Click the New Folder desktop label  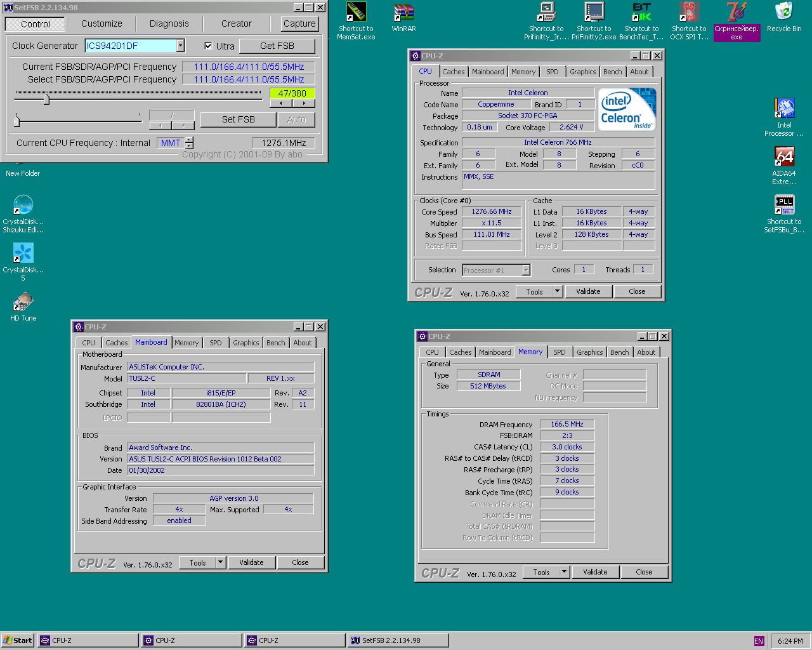click(x=23, y=173)
